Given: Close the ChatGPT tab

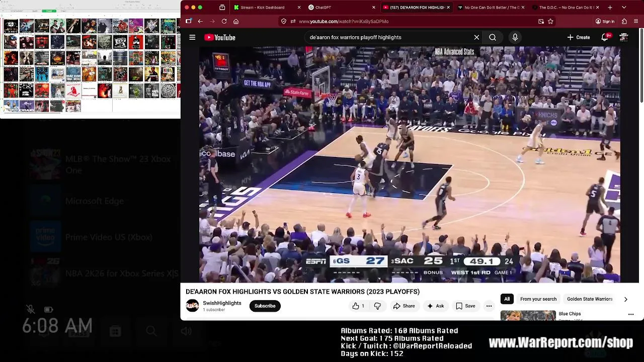Looking at the screenshot, I should [374, 8].
